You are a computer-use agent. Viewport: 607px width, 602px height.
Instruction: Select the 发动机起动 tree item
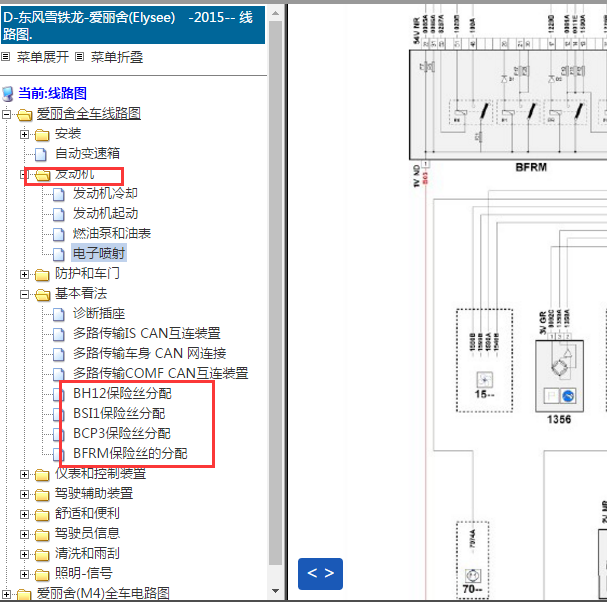[x=105, y=213]
